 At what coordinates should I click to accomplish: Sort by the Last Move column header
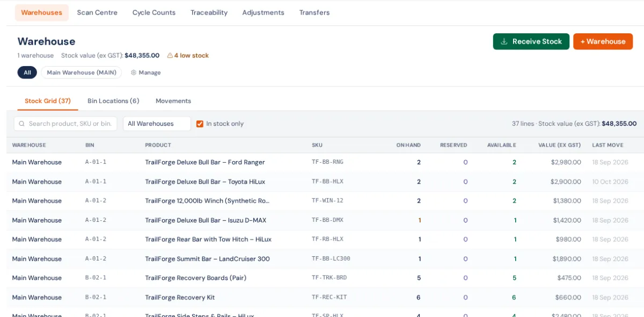click(x=608, y=145)
